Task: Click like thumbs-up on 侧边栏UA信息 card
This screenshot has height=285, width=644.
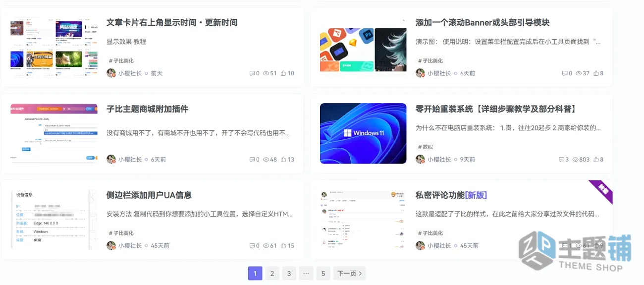Action: pyautogui.click(x=284, y=246)
